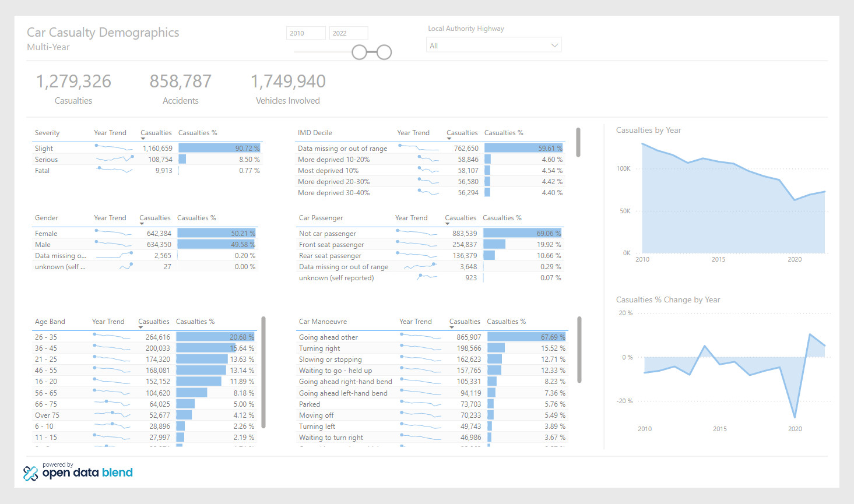
Task: Select Front seat passenger row
Action: click(x=430, y=245)
